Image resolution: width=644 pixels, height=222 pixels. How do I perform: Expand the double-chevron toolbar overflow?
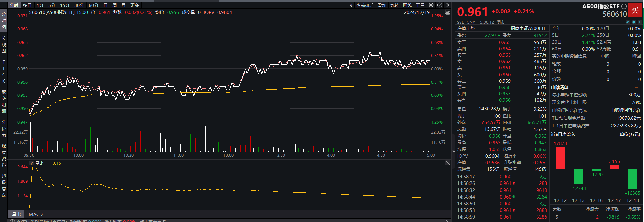point(447,5)
